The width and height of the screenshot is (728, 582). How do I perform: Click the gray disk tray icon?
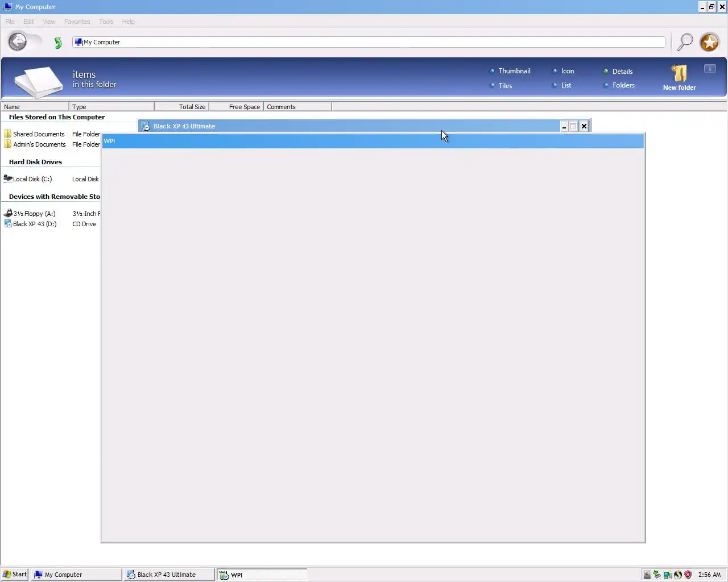(647, 575)
